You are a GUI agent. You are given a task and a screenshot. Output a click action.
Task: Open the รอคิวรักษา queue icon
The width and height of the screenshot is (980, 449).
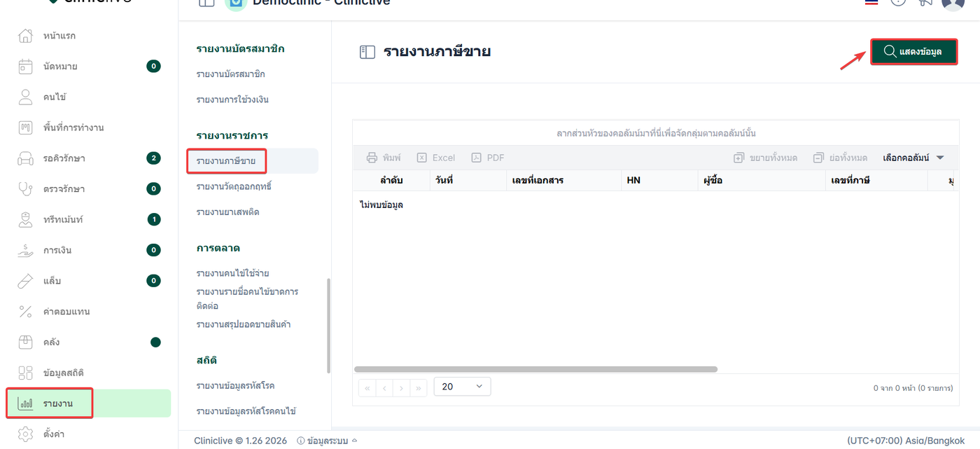25,158
